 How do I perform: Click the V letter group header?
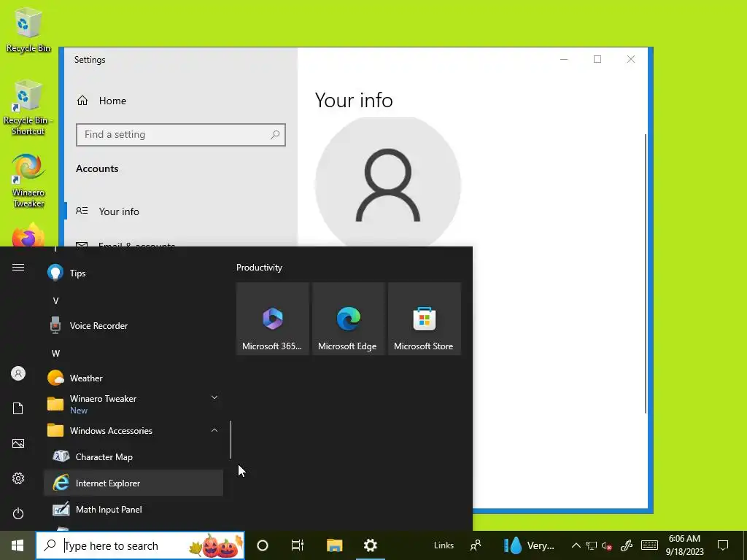coord(55,301)
